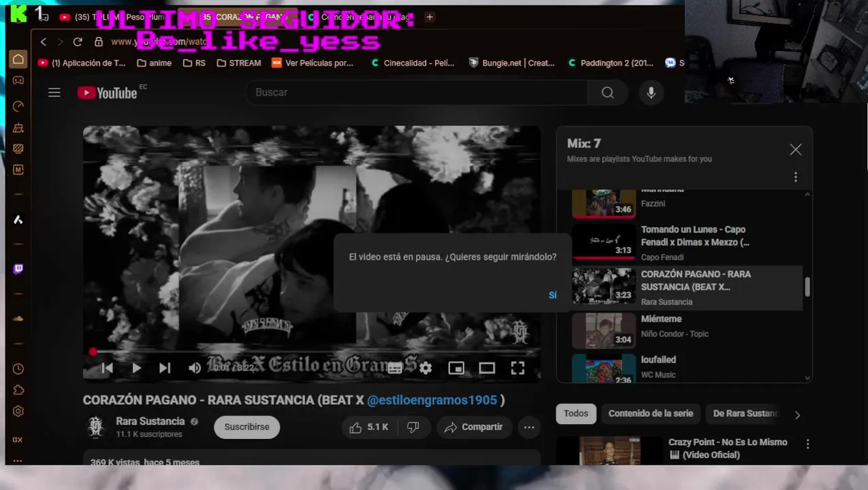Image resolution: width=868 pixels, height=490 pixels.
Task: Click the playlist scrollbar thumb
Action: click(x=807, y=287)
